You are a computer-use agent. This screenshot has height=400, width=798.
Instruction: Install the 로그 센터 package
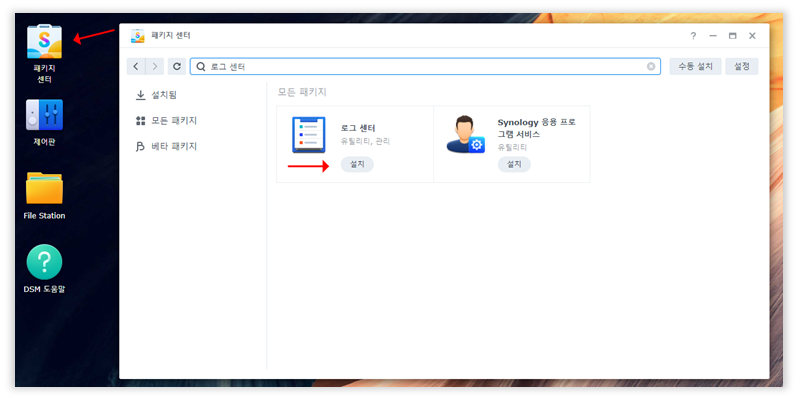tap(357, 164)
